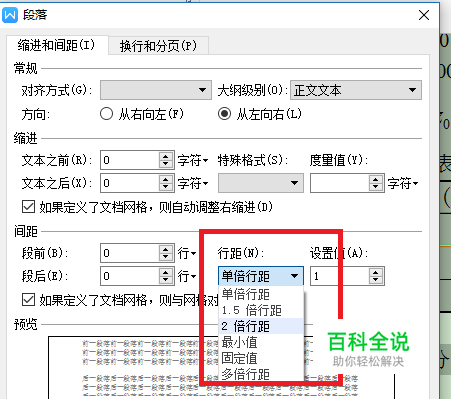
Task: Click the 文本之前(R) input field
Action: tap(130, 160)
